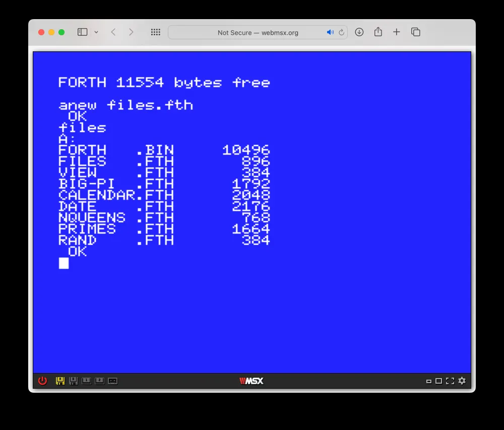Mute audio via address bar speaker icon
This screenshot has height=430, width=504.
click(x=330, y=32)
